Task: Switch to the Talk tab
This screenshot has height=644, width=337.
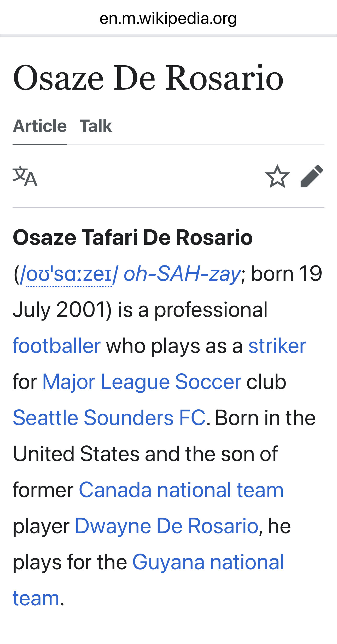Action: (x=96, y=126)
